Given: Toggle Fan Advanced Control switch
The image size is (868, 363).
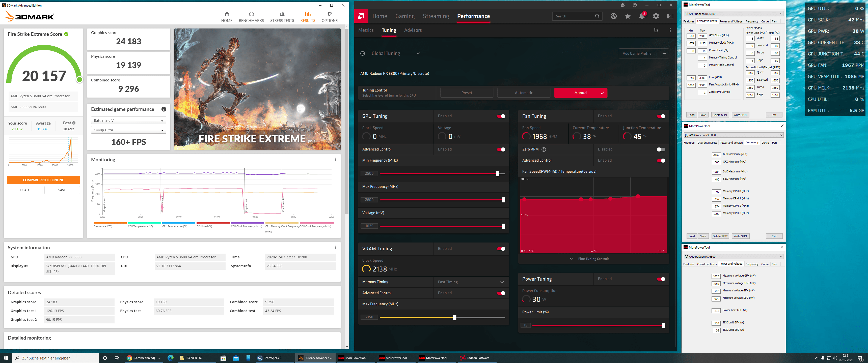Looking at the screenshot, I should (661, 161).
